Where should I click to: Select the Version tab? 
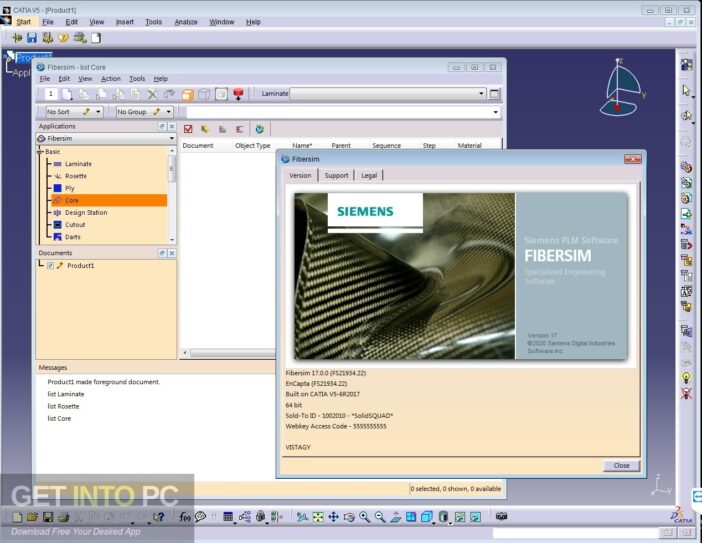pos(300,175)
